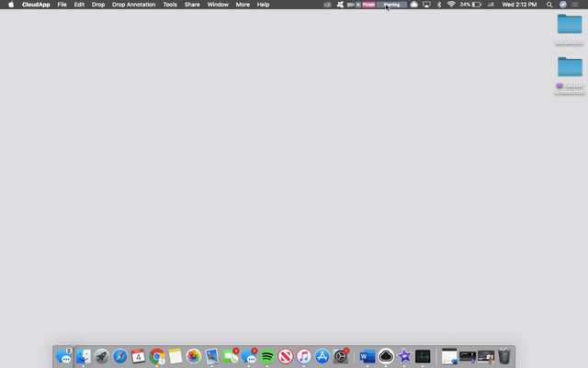This screenshot has width=588, height=368.
Task: Open the Photos app in Dock
Action: [194, 356]
